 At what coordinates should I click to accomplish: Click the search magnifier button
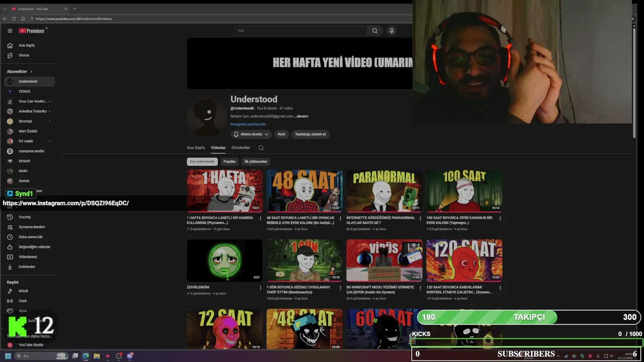tap(375, 31)
